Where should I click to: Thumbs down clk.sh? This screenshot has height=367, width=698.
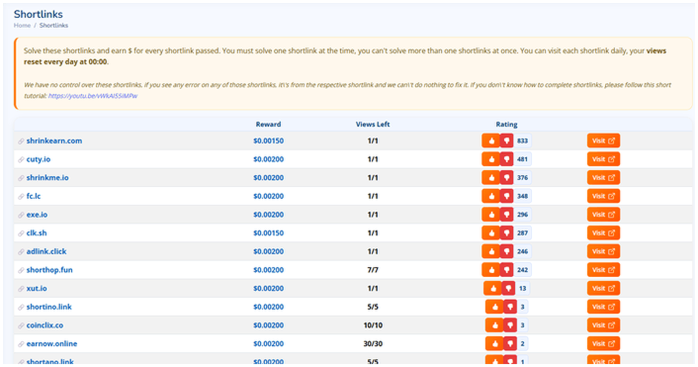507,233
